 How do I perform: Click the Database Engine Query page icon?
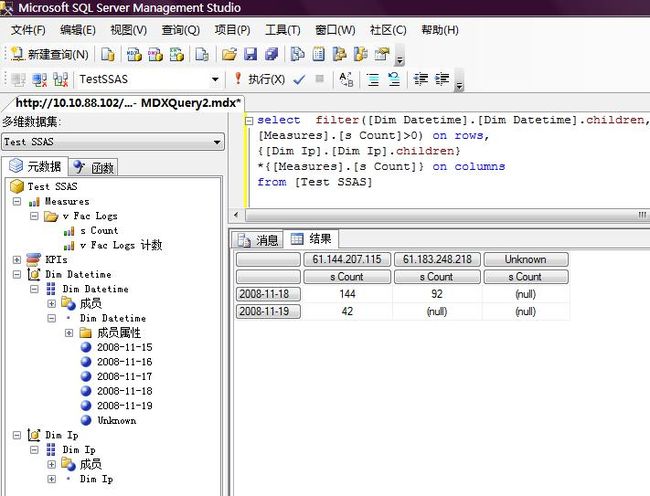click(x=107, y=54)
